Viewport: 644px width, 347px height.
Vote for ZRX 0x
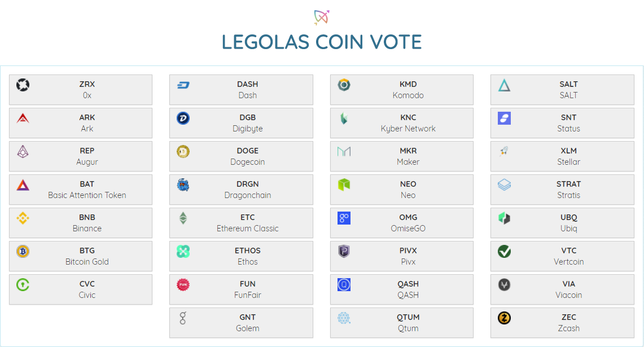[x=81, y=90]
